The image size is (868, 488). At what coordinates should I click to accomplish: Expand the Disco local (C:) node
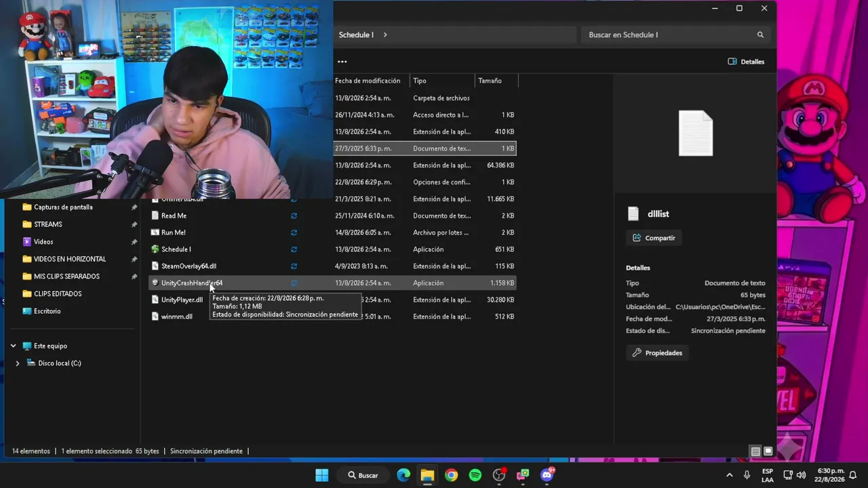coord(18,363)
